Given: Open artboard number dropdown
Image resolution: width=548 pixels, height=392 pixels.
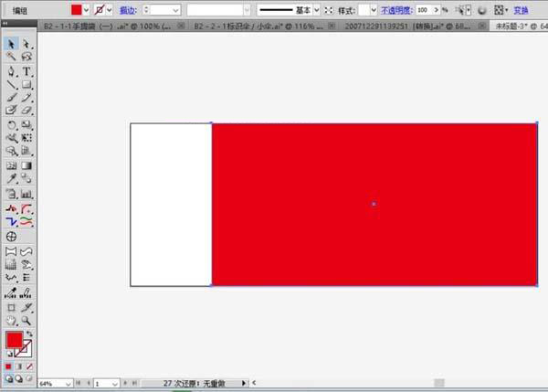Looking at the screenshot, I should [115, 384].
